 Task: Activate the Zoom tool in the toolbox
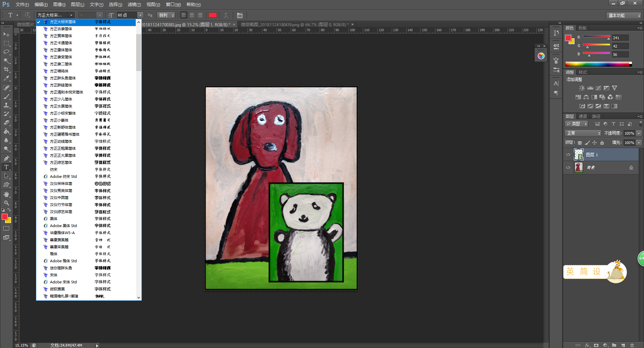click(6, 203)
